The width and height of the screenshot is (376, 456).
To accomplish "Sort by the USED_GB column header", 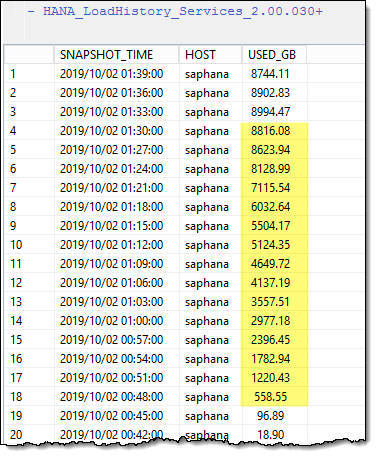I will point(274,54).
